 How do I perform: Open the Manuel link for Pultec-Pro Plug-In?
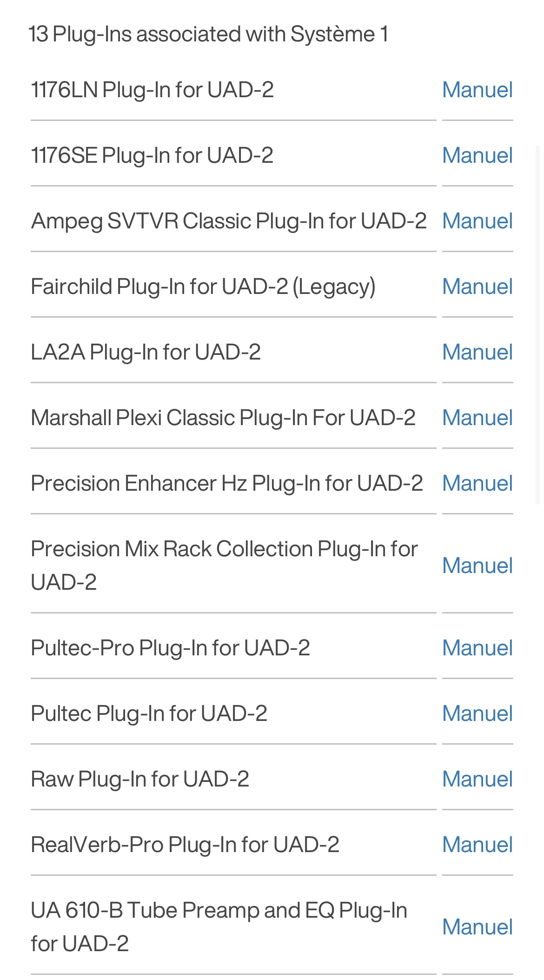tap(478, 648)
